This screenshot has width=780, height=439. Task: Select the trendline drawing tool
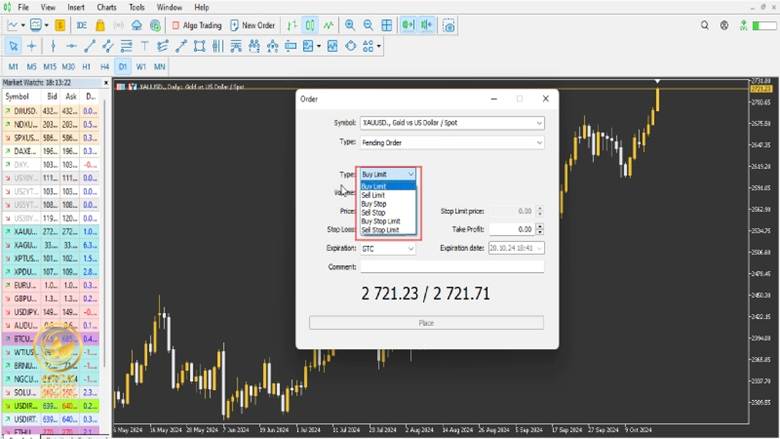(90, 46)
